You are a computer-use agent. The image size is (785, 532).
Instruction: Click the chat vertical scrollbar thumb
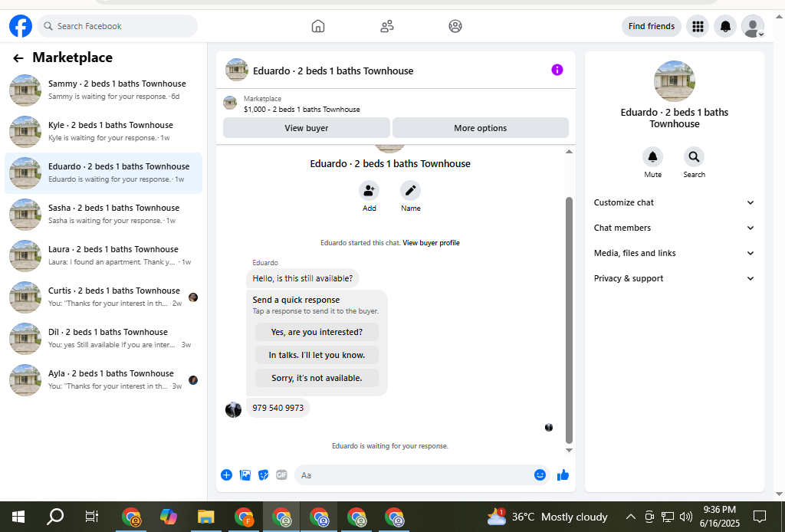[x=569, y=320]
